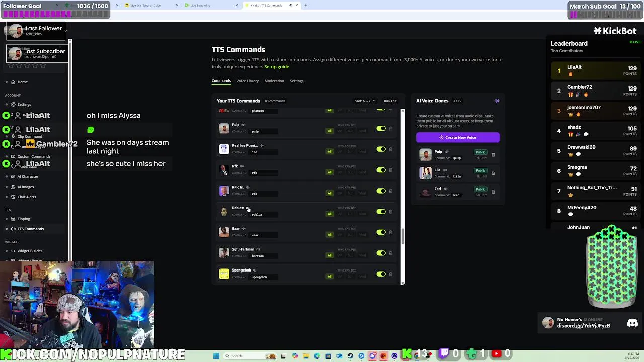Viewport: 644px width, 362px height.
Task: Delete the Pulp TTS command
Action: [391, 128]
